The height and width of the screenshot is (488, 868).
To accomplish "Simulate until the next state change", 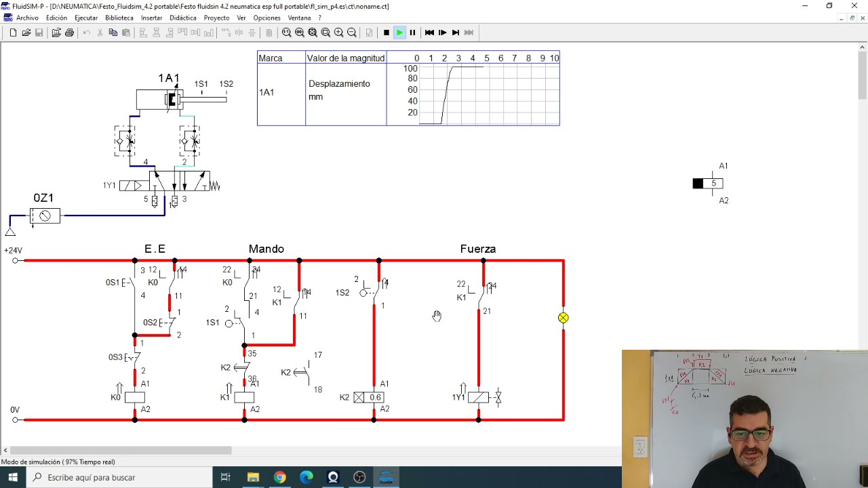I will coord(456,33).
